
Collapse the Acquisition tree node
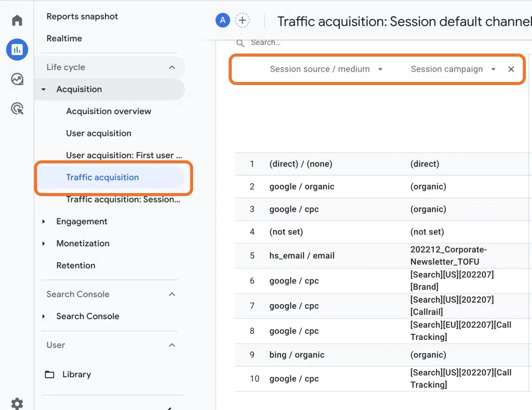point(44,89)
